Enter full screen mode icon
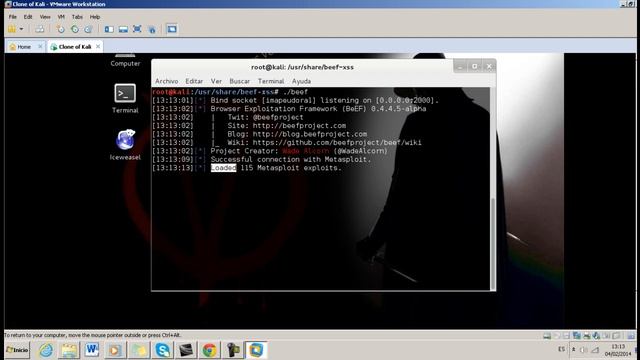Screen dimensions: 640x360 137,29
